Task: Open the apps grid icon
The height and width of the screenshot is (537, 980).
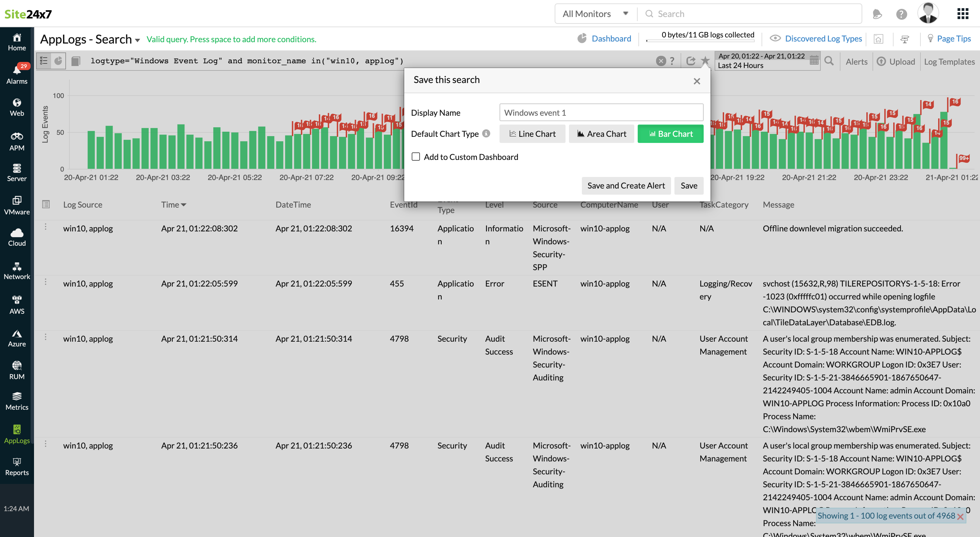Action: pos(963,14)
